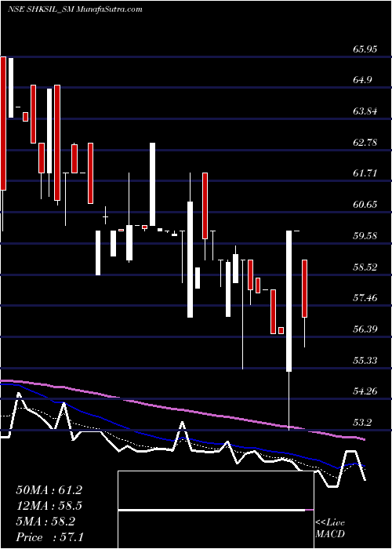Click the MACD indicator box at bottom
The width and height of the screenshot is (392, 549).
216,510
